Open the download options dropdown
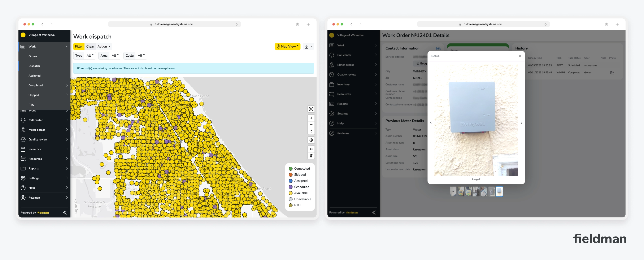This screenshot has width=644, height=260. 308,47
